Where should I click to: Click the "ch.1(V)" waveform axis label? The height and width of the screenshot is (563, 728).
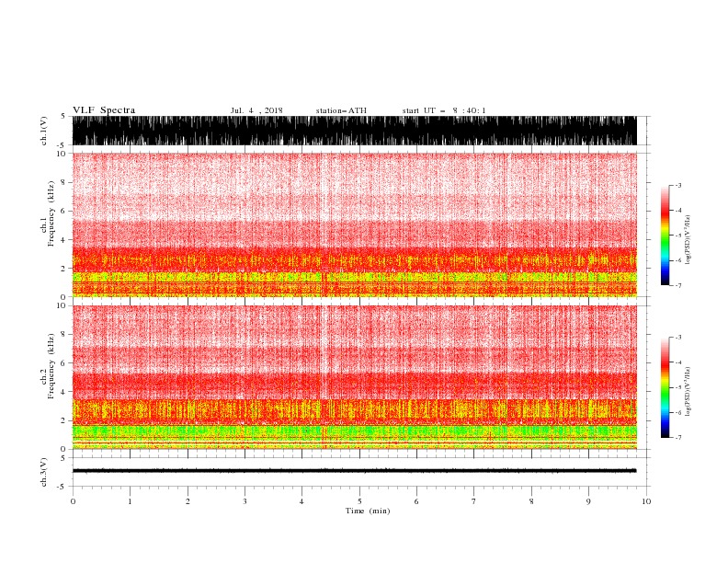(44, 131)
